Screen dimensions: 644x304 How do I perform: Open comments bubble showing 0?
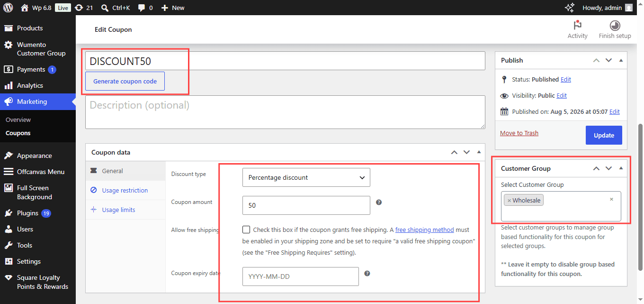(x=145, y=8)
